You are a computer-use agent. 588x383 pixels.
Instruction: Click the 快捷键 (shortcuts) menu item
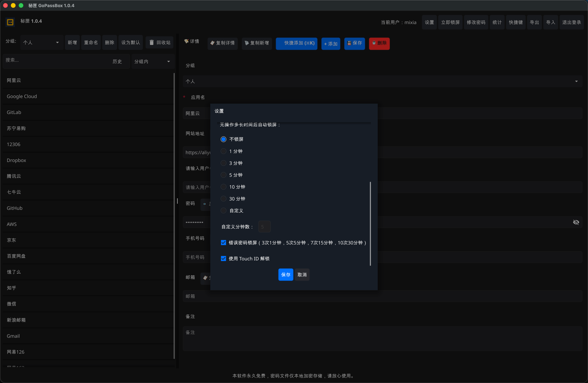(x=516, y=22)
